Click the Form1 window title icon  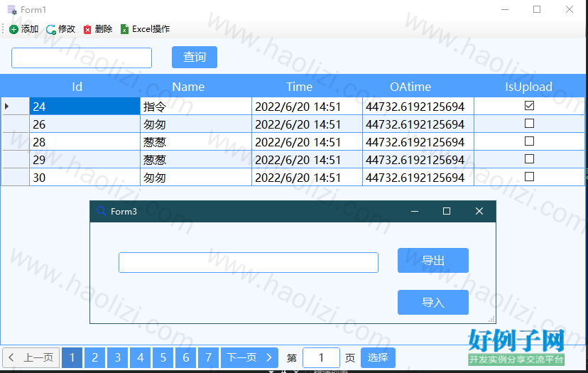(12, 10)
